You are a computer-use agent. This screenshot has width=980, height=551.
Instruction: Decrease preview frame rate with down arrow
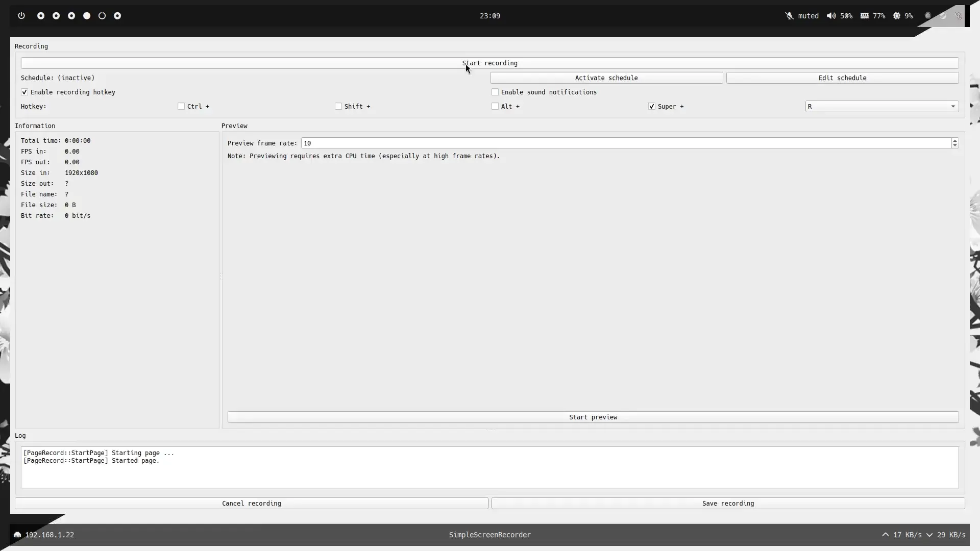pyautogui.click(x=954, y=146)
